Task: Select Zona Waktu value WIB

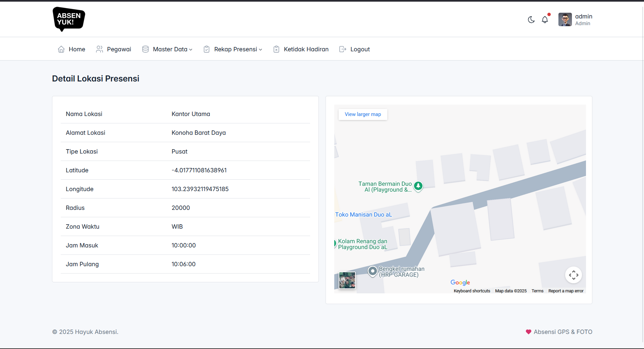Action: [177, 227]
